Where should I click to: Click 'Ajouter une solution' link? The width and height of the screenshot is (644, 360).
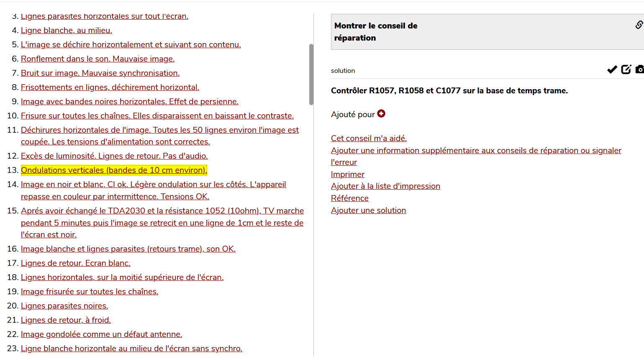point(368,210)
